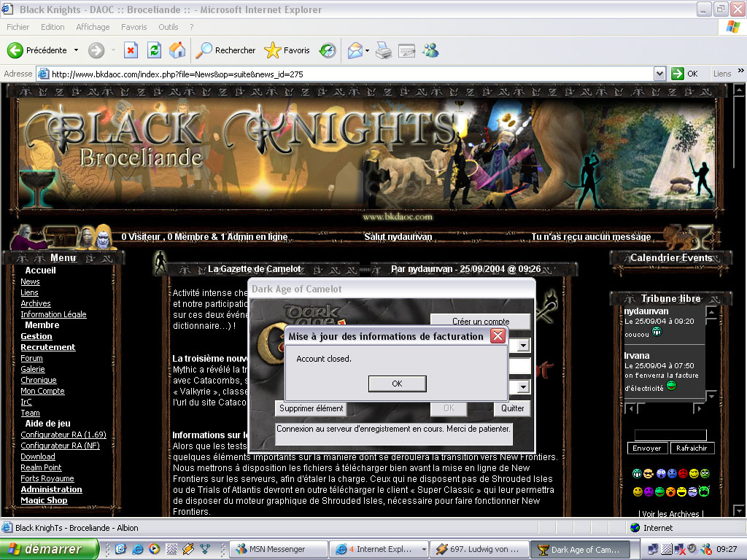Image resolution: width=747 pixels, height=560 pixels.
Task: Open the Forum link in the site menu
Action: [31, 358]
